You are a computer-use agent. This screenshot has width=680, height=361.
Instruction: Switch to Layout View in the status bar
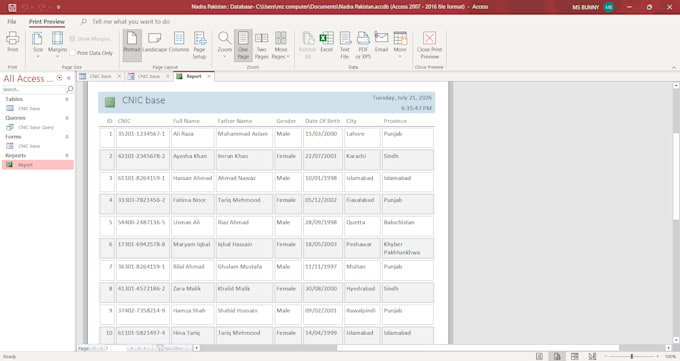[x=575, y=356]
